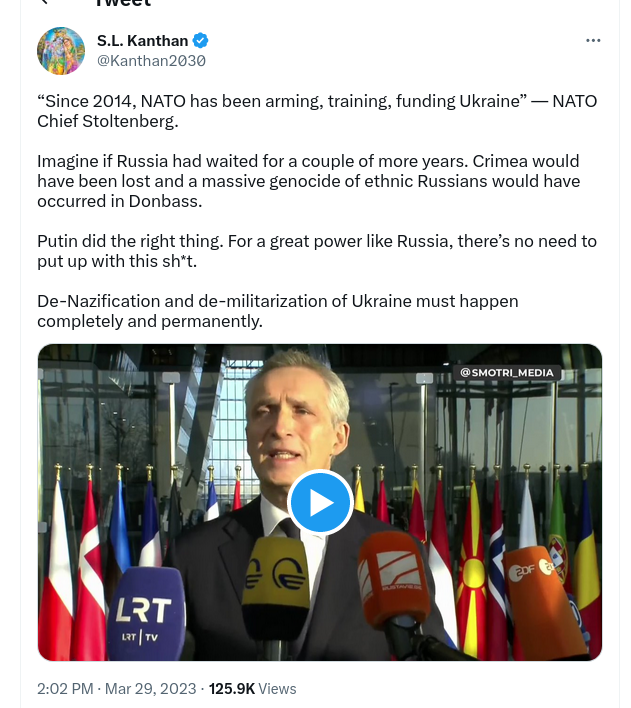The width and height of the screenshot is (631, 708).
Task: Select the 'Imagine if Russia' paragraph
Action: coord(308,181)
